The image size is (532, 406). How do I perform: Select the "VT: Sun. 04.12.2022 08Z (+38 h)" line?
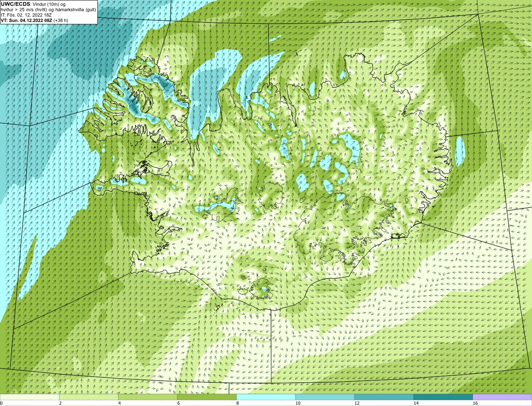tap(34, 20)
